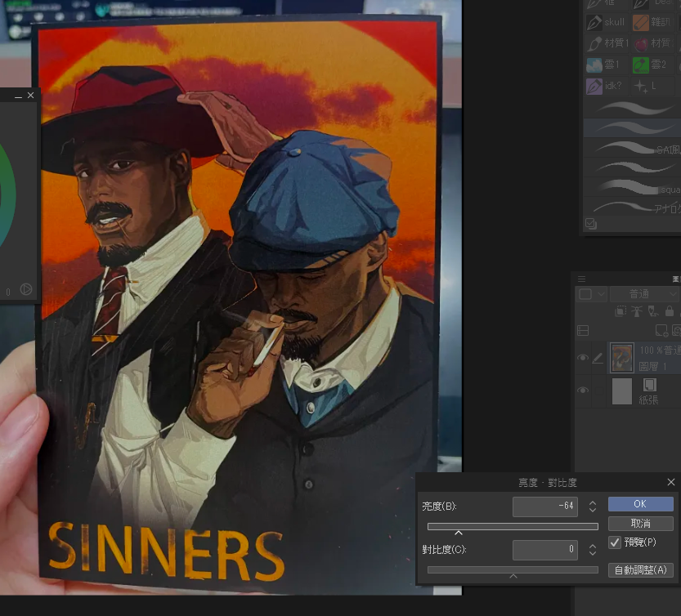Click the 亮度 brightness slider track
This screenshot has width=681, height=616.
(513, 527)
